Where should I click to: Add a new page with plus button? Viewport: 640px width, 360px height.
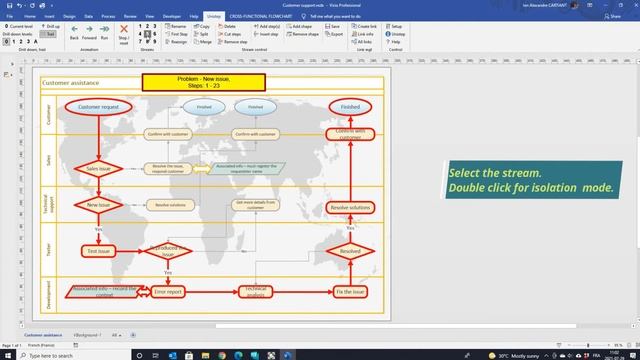point(133,335)
